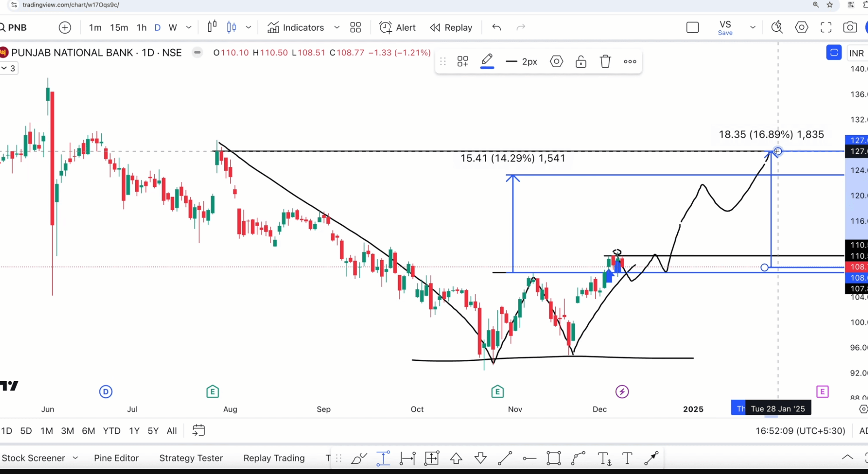Toggle lock on selected drawing

(x=581, y=62)
